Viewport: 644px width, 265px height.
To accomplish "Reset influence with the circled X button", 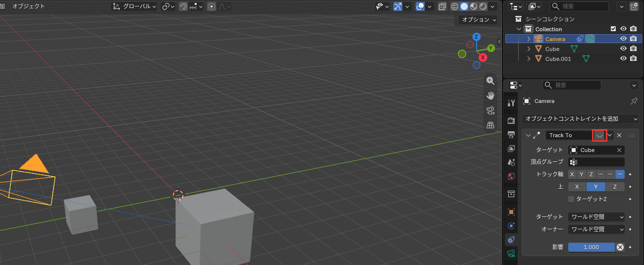I will coord(620,247).
